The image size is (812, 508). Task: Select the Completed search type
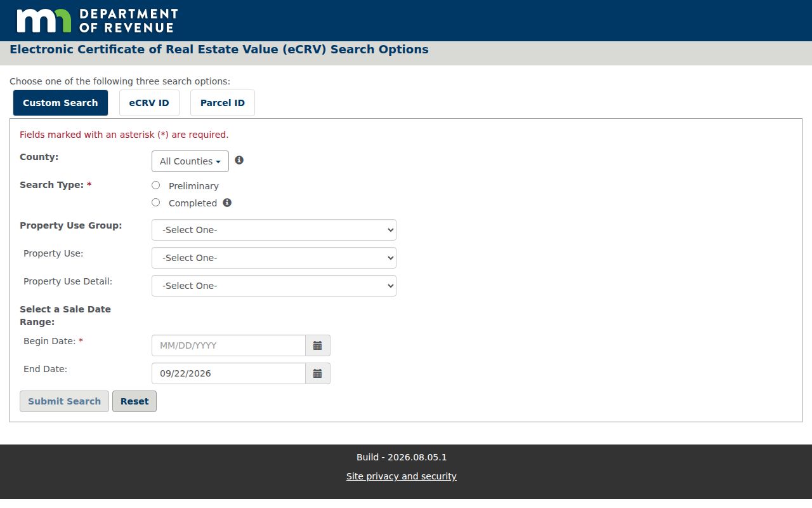point(156,203)
